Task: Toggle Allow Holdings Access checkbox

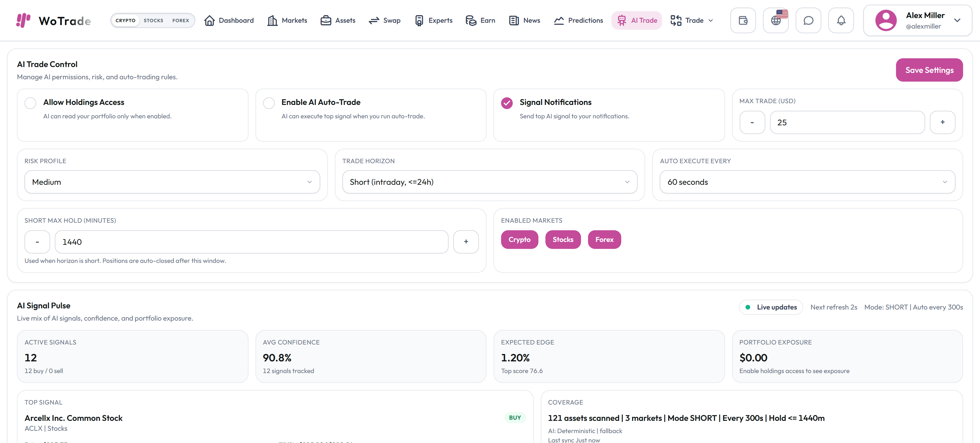Action: coord(30,103)
